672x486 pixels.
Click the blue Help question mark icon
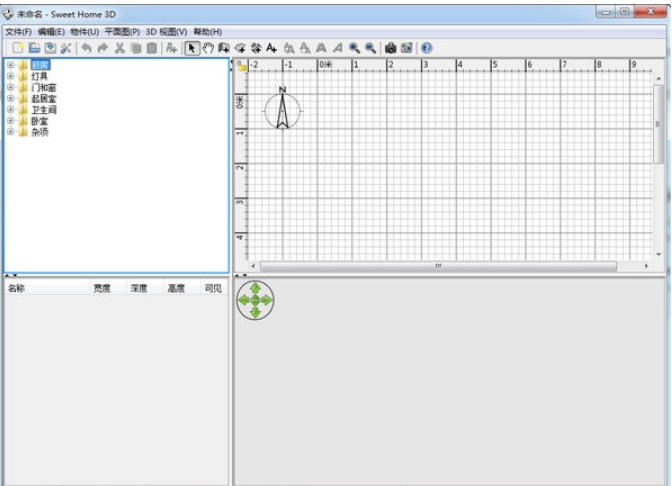[427, 47]
